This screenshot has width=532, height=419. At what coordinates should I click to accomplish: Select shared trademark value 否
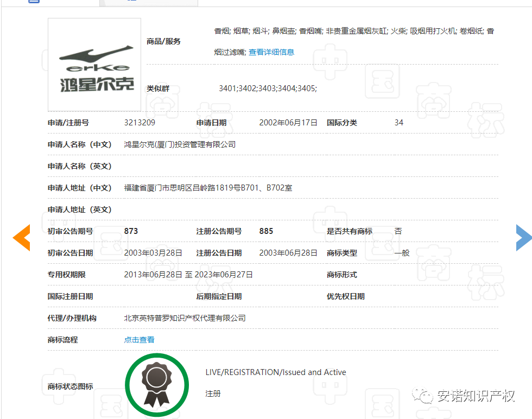(x=398, y=231)
